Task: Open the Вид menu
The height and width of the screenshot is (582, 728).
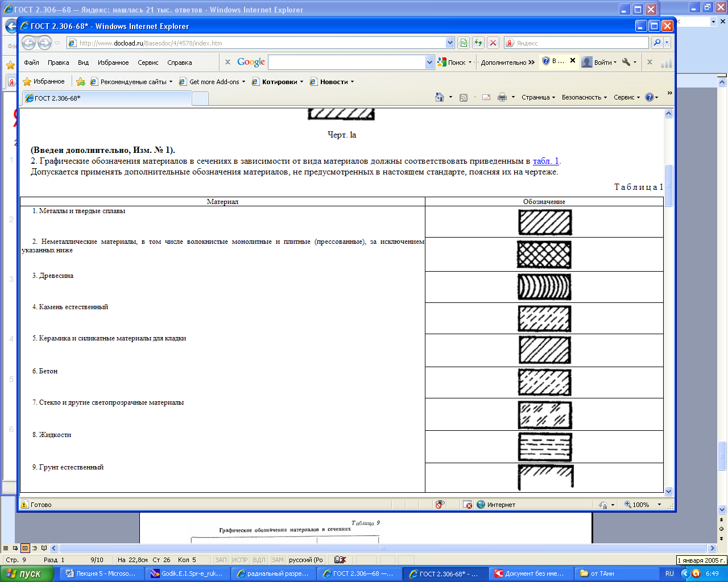Action: pyautogui.click(x=84, y=63)
